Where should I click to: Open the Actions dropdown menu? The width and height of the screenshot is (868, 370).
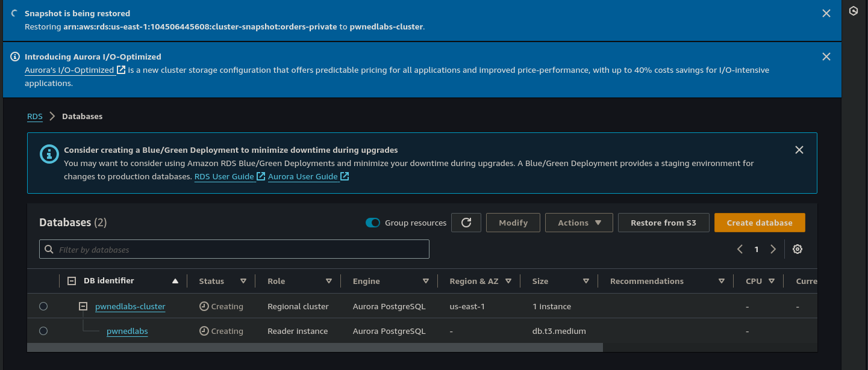click(579, 223)
